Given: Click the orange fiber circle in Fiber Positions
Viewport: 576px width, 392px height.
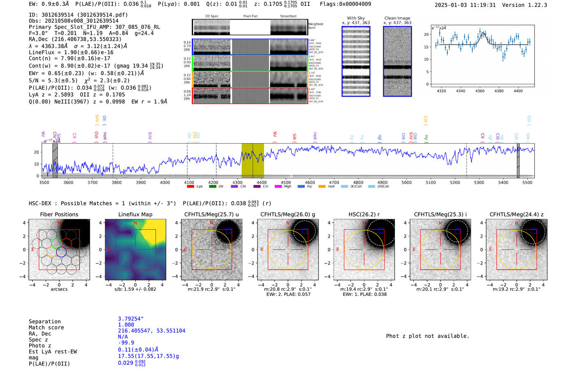Looking at the screenshot, I should click(x=52, y=252).
